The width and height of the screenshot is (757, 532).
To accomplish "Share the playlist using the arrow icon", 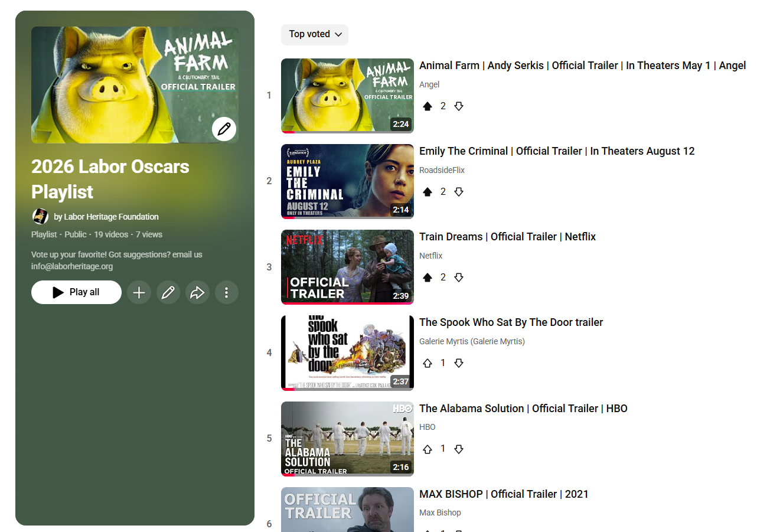I will (x=197, y=292).
